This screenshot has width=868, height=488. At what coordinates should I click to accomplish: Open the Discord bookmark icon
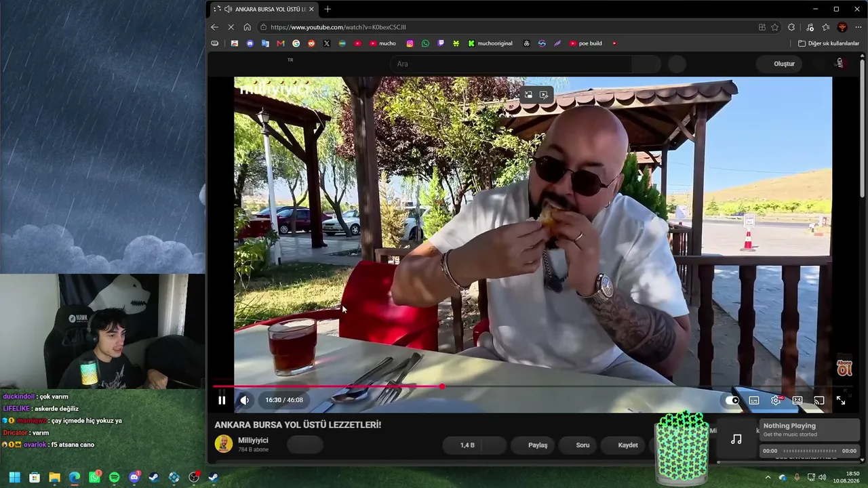click(x=250, y=43)
